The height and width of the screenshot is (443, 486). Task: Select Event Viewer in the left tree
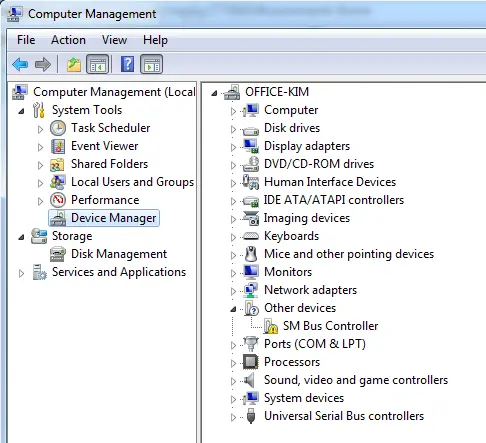click(x=105, y=146)
